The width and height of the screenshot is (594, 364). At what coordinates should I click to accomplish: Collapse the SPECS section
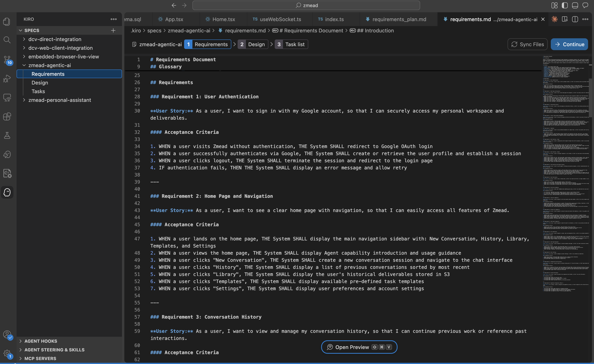point(21,30)
